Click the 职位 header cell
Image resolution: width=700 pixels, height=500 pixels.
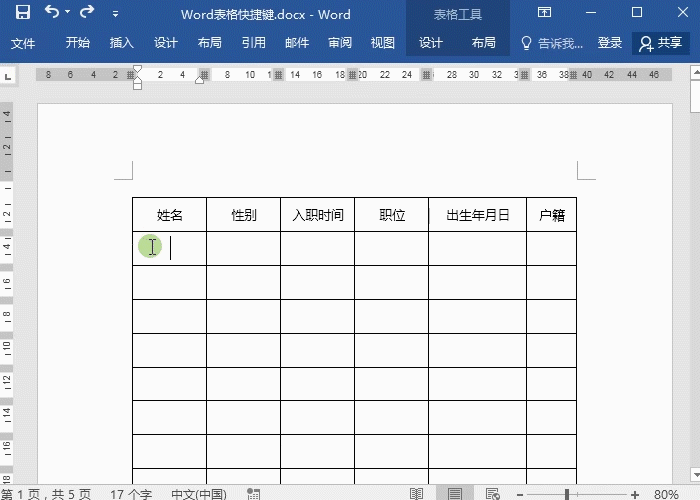pos(392,215)
